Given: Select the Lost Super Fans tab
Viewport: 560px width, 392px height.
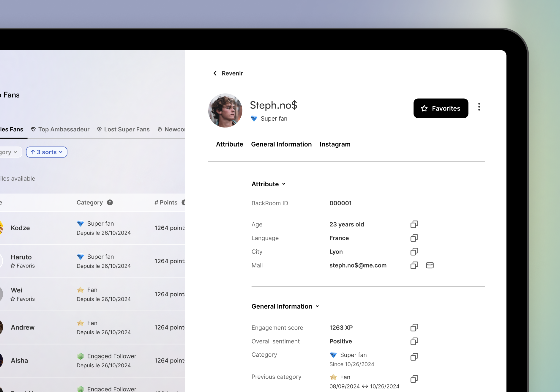Looking at the screenshot, I should click(124, 129).
